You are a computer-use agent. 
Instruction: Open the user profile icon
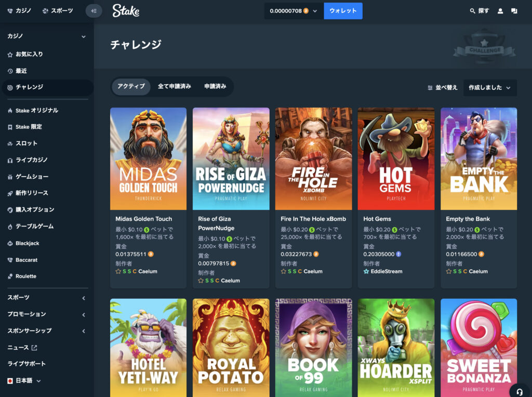pyautogui.click(x=500, y=11)
